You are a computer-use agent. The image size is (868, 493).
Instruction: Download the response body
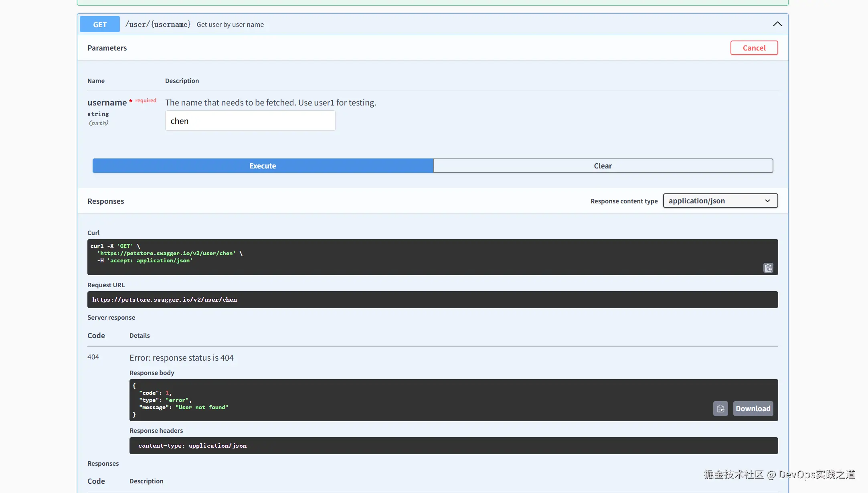tap(753, 409)
